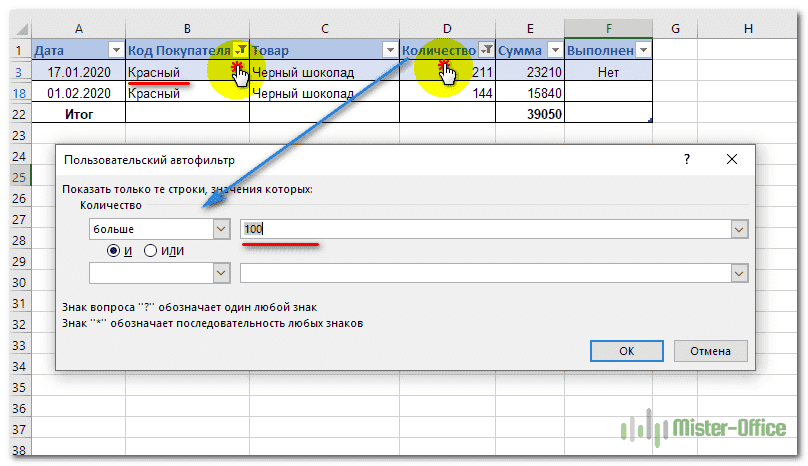808x466 pixels.
Task: Open the Код Покупателя filter button
Action: pos(241,50)
